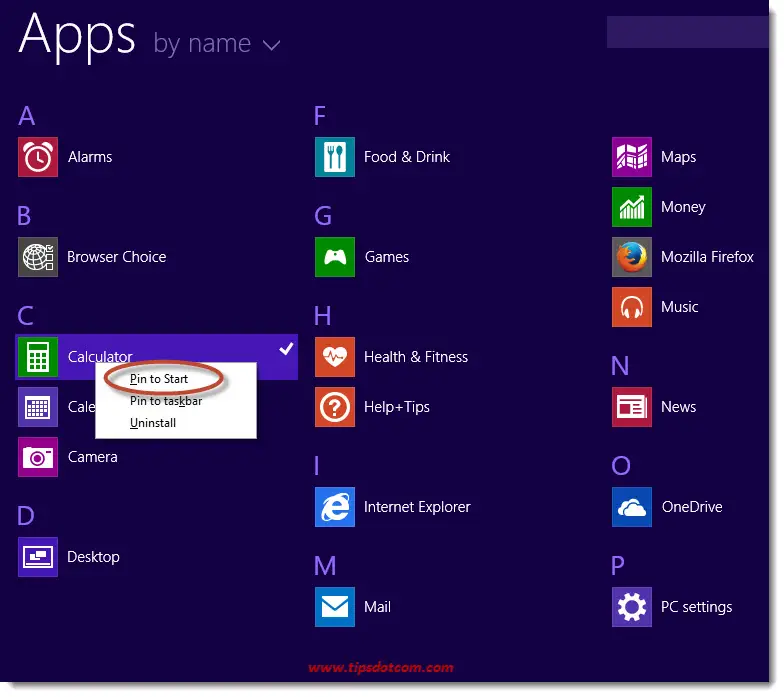Open the Desktop tile icon
784x697 pixels.
click(x=38, y=557)
